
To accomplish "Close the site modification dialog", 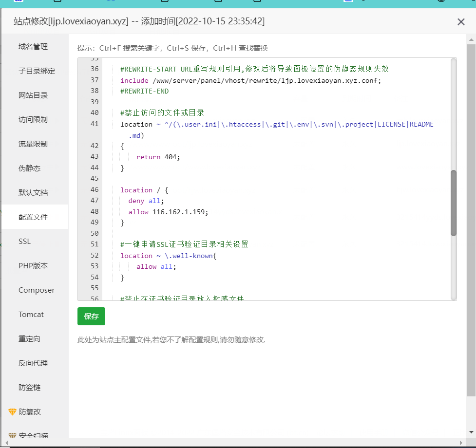I will (x=461, y=21).
